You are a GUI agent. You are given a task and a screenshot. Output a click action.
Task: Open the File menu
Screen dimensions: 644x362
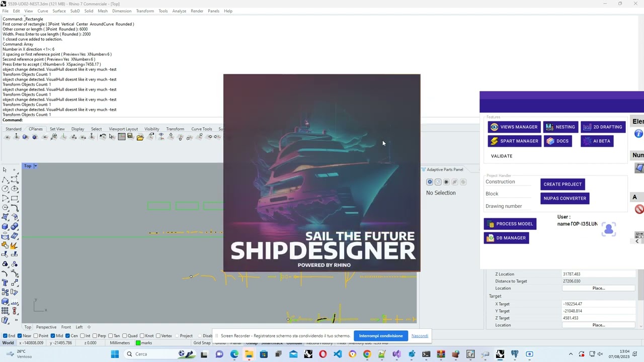[5, 11]
